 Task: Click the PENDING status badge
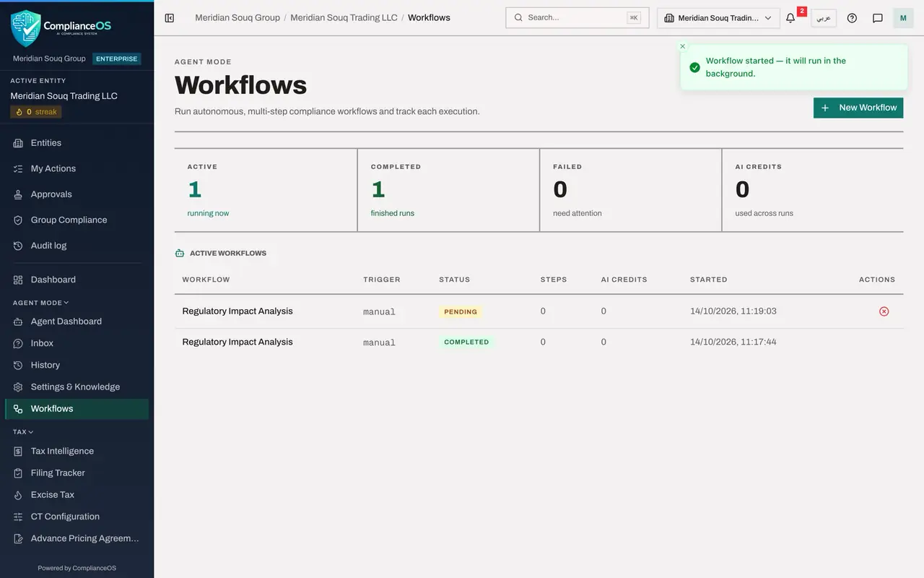point(461,312)
